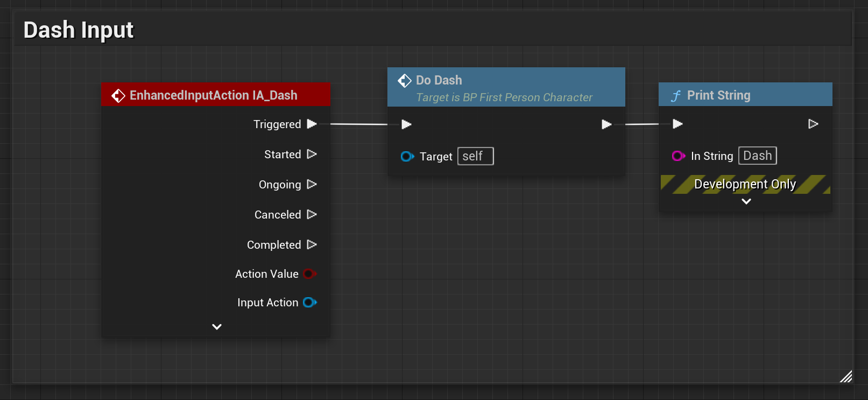Screen dimensions: 868x400
Task: Select the EnhancedInputAction IA_Dash node header
Action: 214,95
